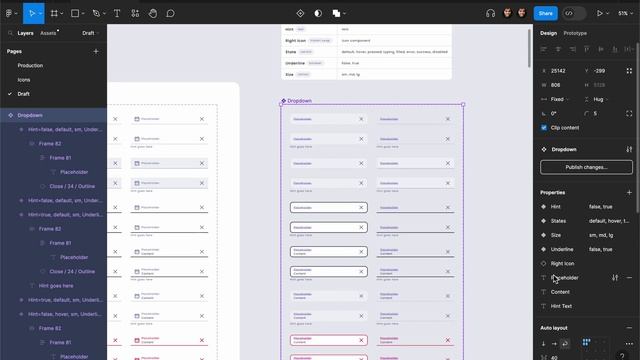Select the Text tool
640x360 pixels.
click(x=117, y=13)
